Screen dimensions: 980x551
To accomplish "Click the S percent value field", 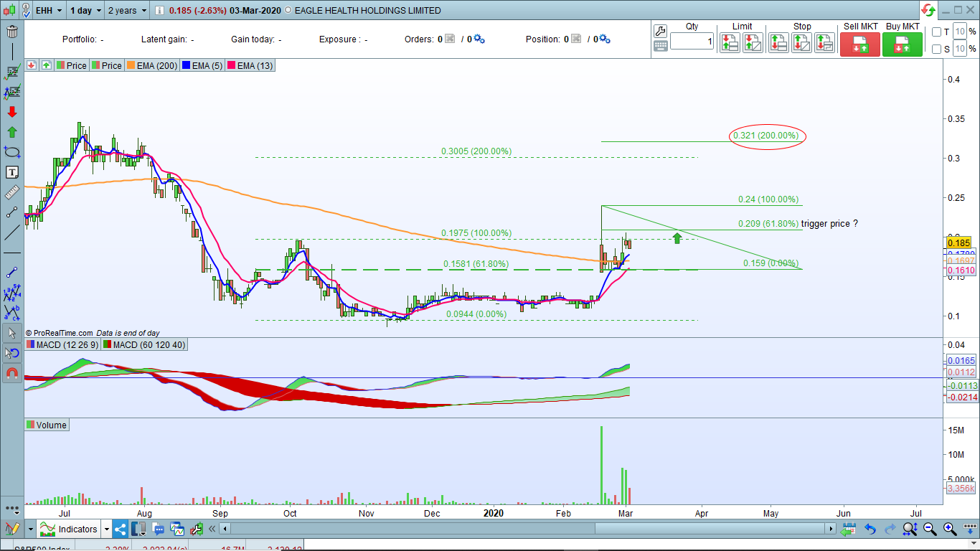I will tap(961, 50).
